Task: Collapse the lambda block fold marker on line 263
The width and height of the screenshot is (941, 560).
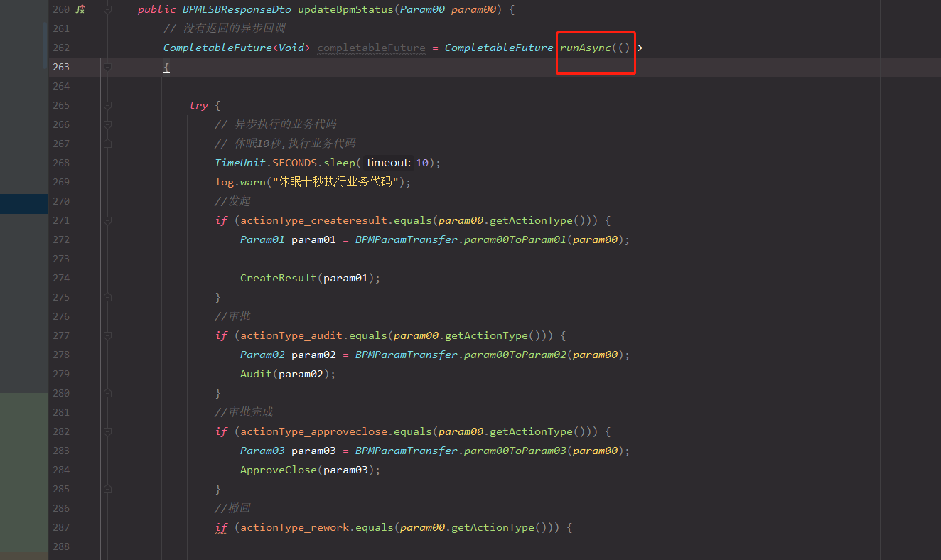Action: coord(107,67)
